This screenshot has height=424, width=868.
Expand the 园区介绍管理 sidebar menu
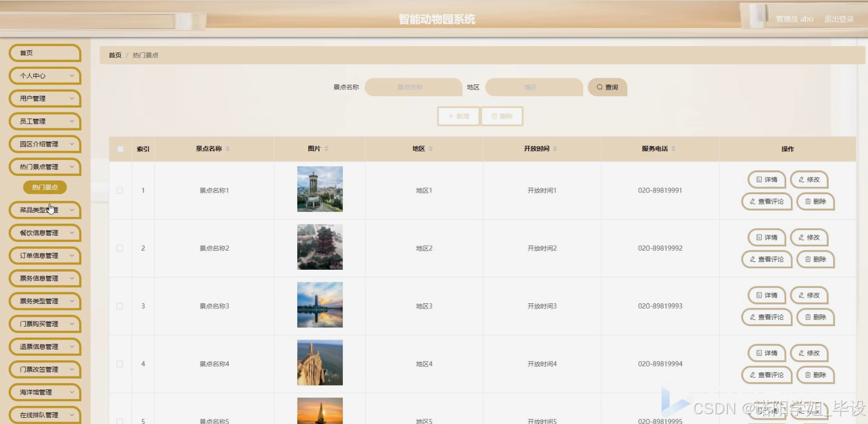(45, 144)
